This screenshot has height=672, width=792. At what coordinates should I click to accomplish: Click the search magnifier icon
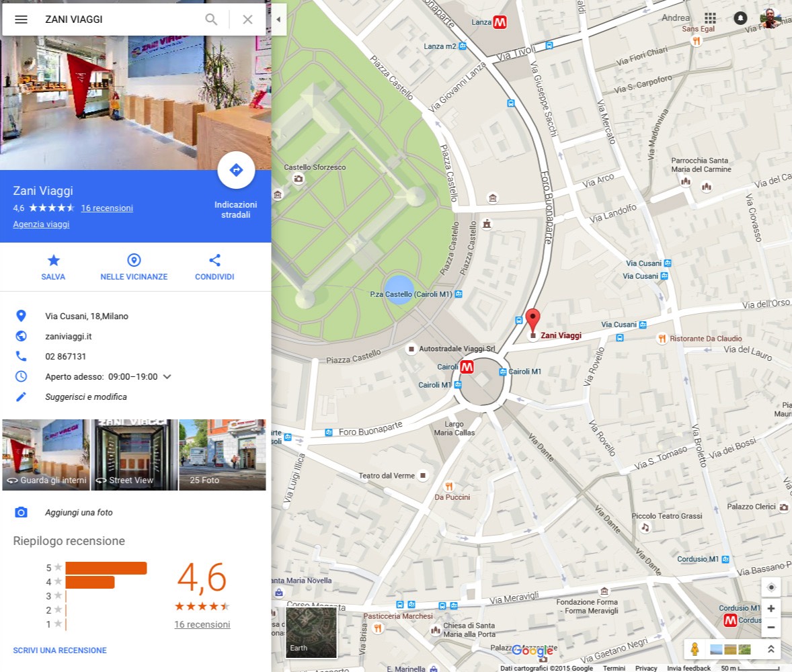(x=211, y=19)
